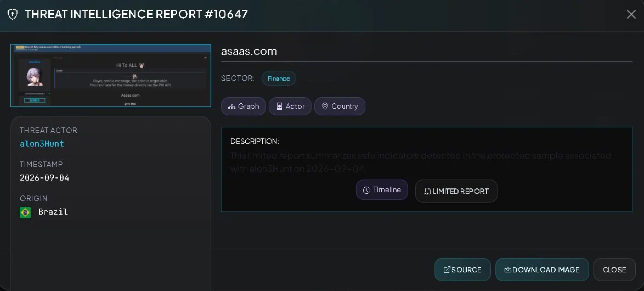Image resolution: width=644 pixels, height=291 pixels.
Task: Open the Actor tab
Action: point(290,106)
